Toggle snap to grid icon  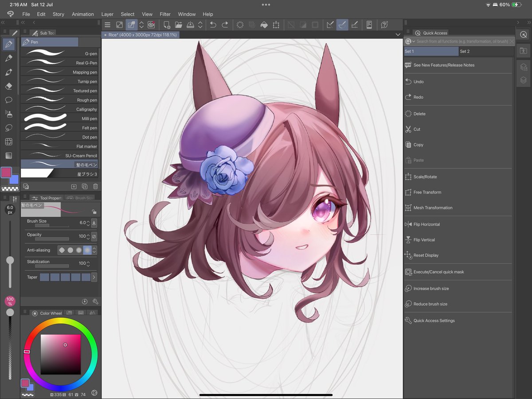354,25
